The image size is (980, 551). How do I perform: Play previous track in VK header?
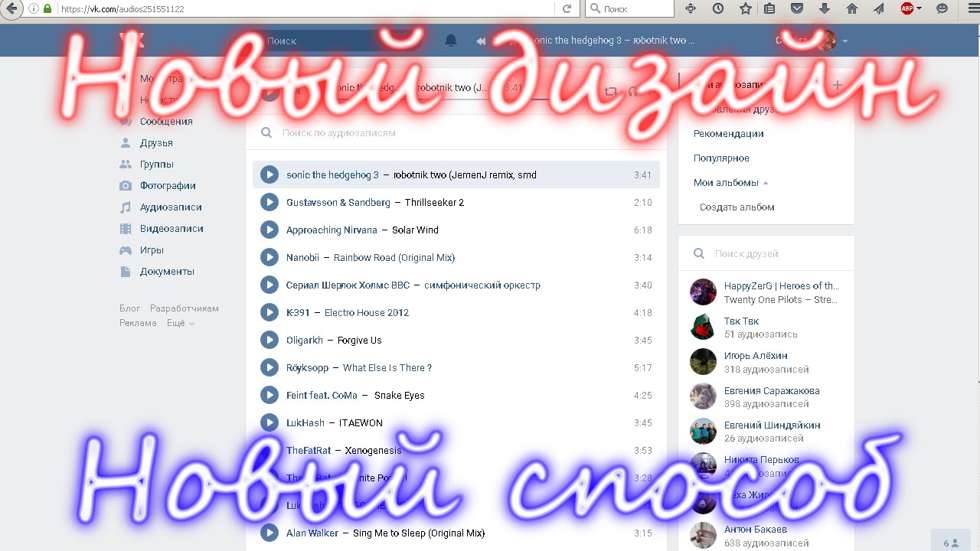pyautogui.click(x=481, y=41)
